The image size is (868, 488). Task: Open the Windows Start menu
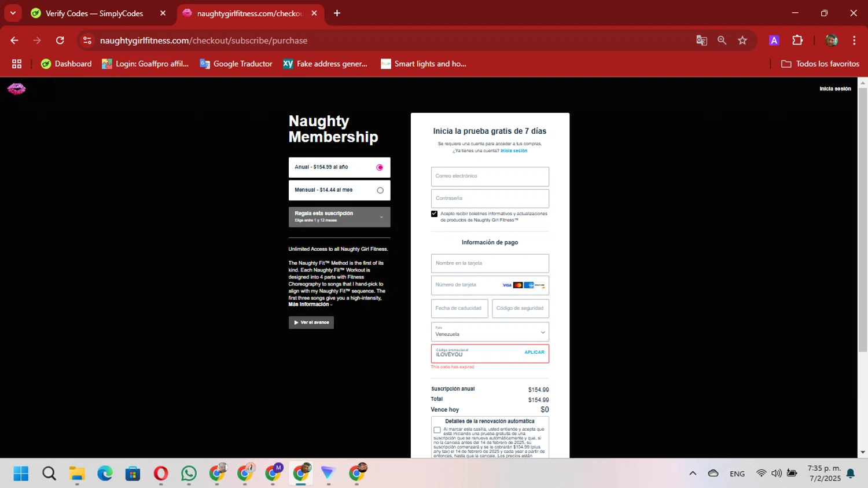point(21,474)
